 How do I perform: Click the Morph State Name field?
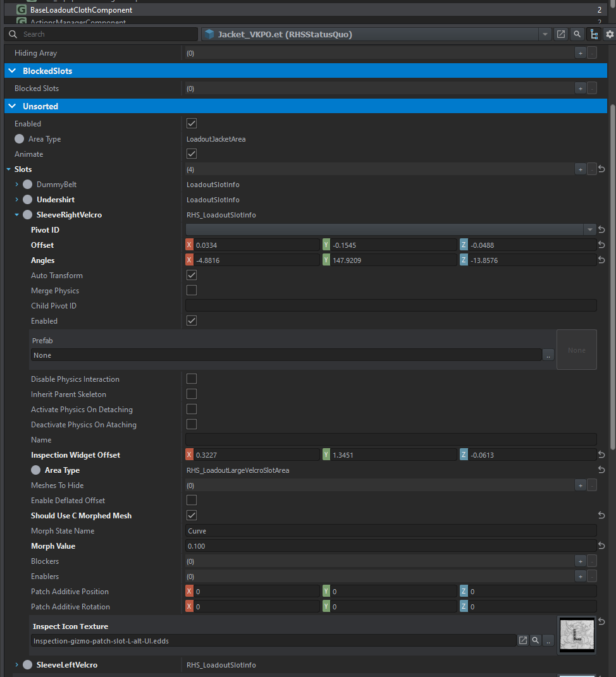pyautogui.click(x=390, y=531)
